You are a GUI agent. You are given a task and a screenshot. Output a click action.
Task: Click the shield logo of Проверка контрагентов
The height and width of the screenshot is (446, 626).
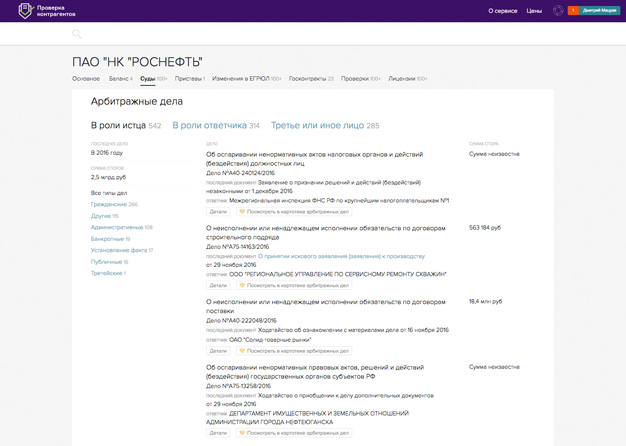[25, 11]
